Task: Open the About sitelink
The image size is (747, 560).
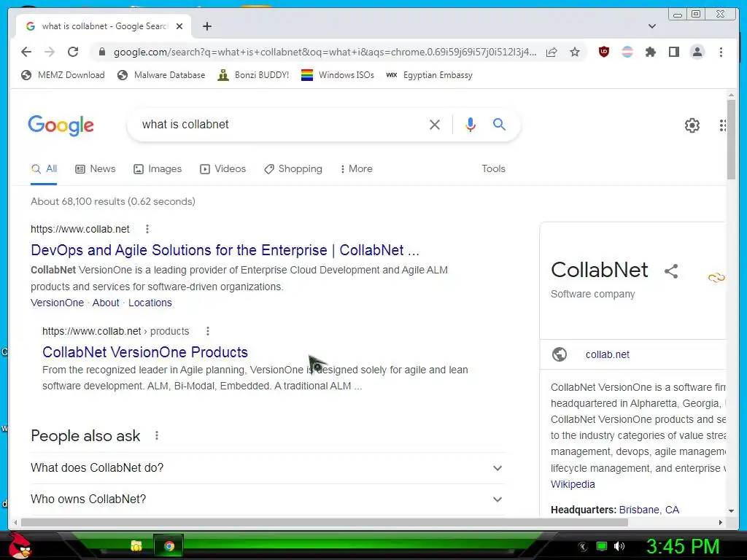Action: (106, 303)
